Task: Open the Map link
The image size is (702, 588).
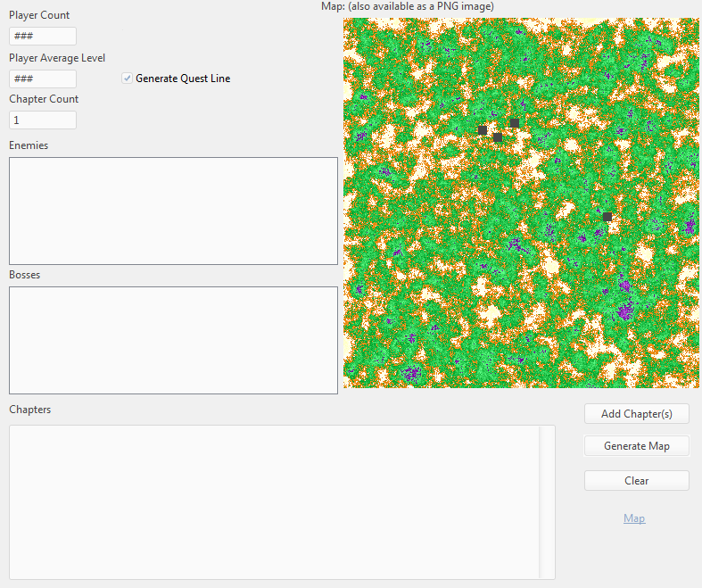Action: click(x=634, y=518)
